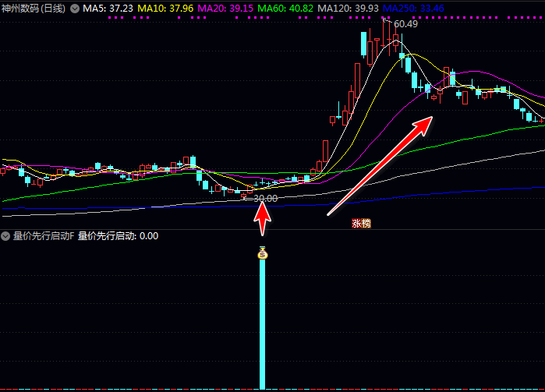The width and height of the screenshot is (545, 392).
Task: Click the 量价先行启动: 0.00 value
Action: click(119, 236)
